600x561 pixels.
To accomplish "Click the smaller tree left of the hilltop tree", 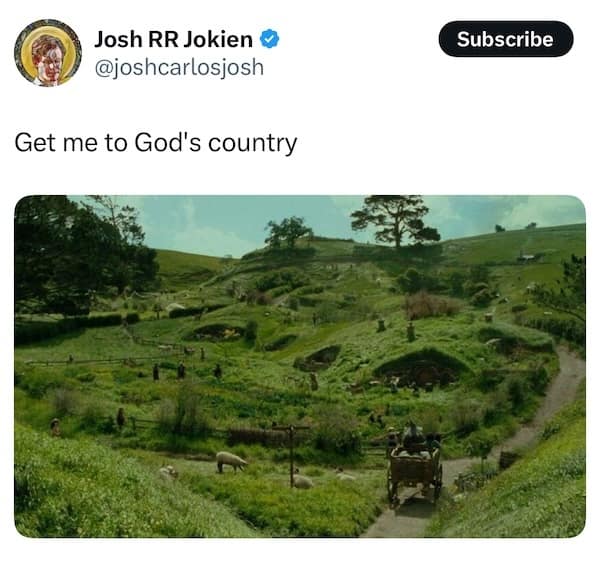I will click(x=288, y=232).
